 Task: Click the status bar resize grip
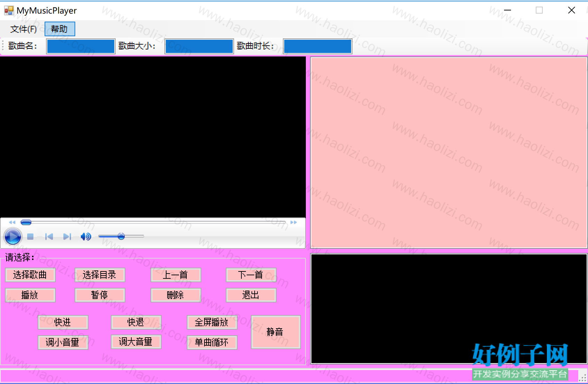[583, 378]
